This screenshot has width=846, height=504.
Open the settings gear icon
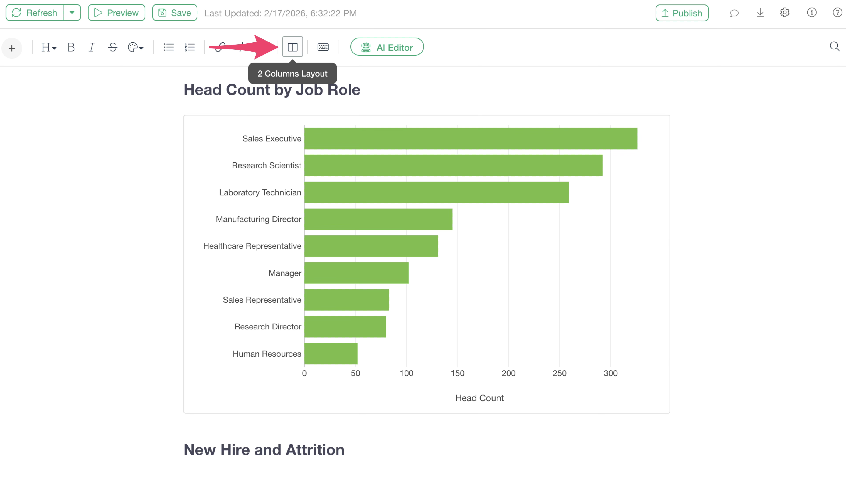tap(785, 13)
